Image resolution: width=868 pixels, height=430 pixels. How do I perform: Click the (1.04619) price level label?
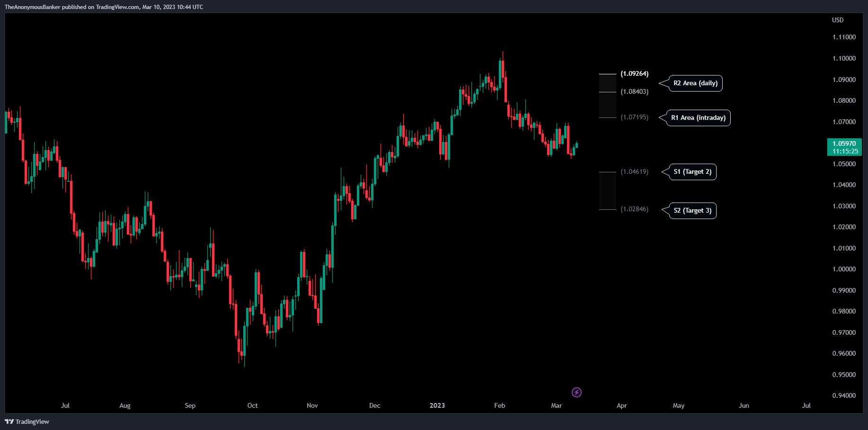[x=635, y=171]
